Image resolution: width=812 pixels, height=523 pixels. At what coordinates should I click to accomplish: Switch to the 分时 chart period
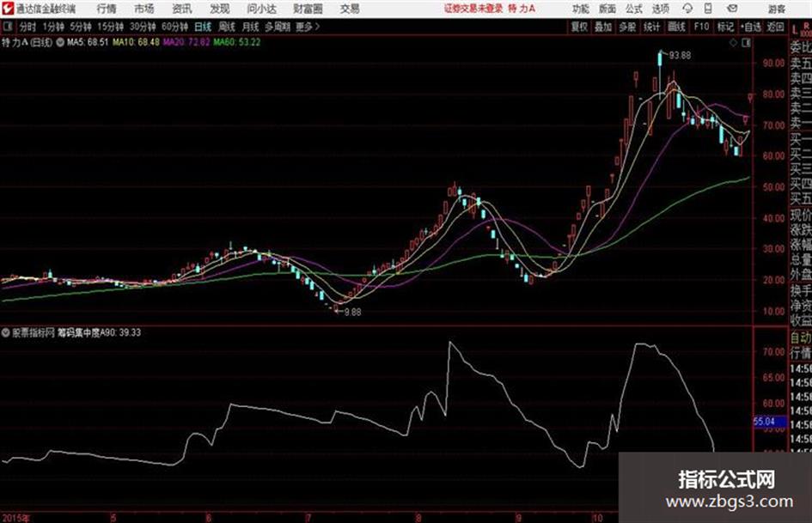click(28, 27)
